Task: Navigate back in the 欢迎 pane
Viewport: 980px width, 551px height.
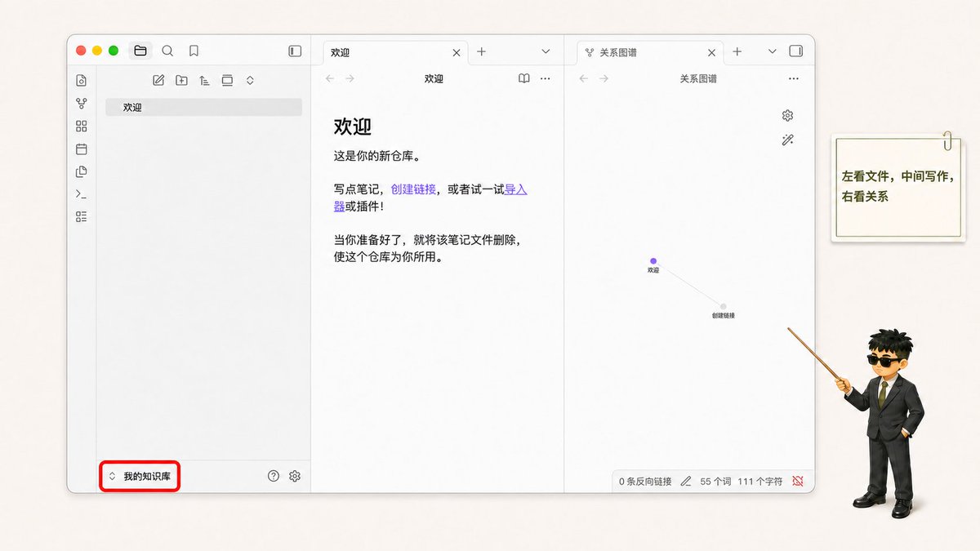Action: (330, 78)
